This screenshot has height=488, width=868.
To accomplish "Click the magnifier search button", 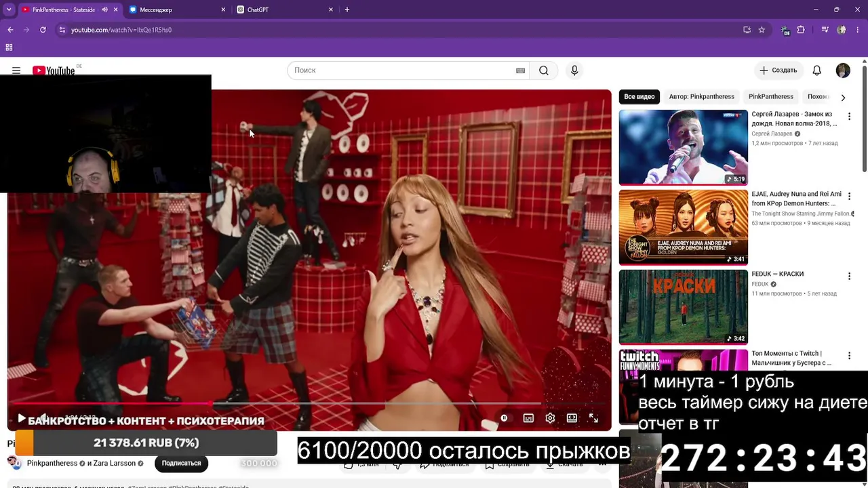I will (544, 70).
